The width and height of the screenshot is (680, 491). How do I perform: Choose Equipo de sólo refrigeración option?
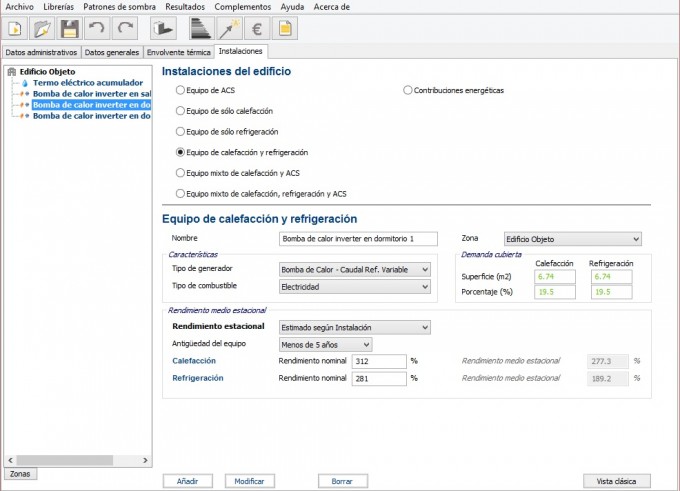[181, 131]
